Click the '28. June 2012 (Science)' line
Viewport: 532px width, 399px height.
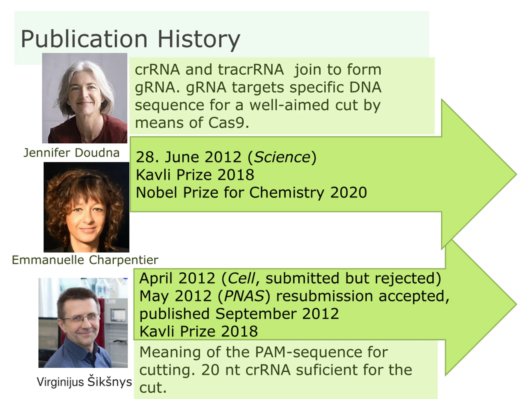click(226, 157)
